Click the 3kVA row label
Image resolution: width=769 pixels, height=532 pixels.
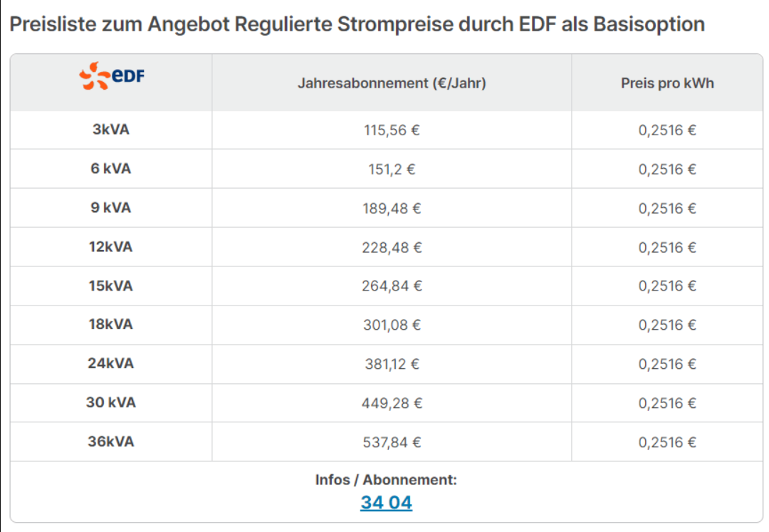111,130
